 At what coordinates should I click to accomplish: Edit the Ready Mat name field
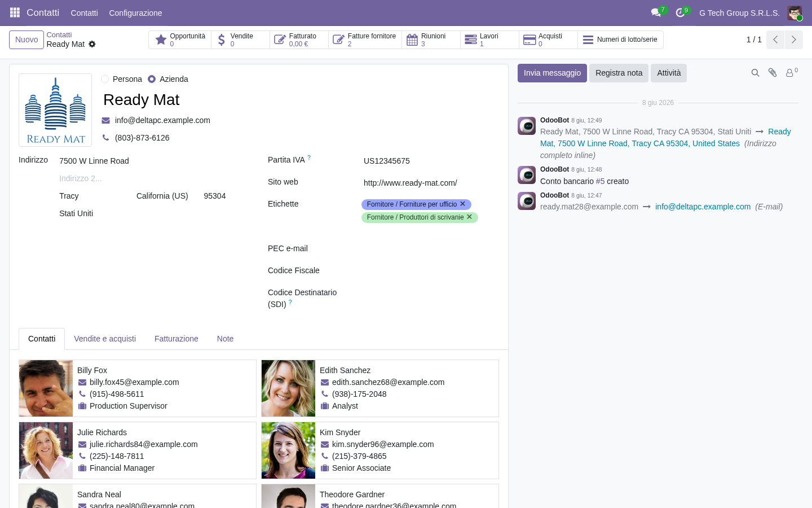(x=300, y=100)
